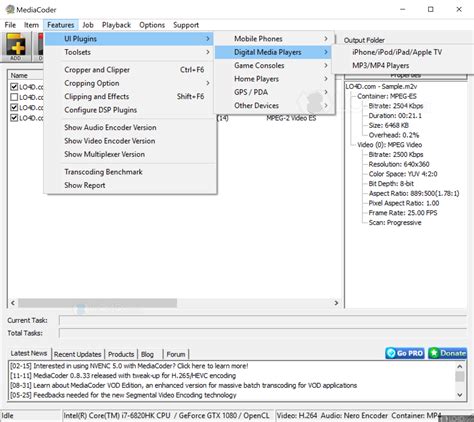Close the open Features menu

[61, 25]
